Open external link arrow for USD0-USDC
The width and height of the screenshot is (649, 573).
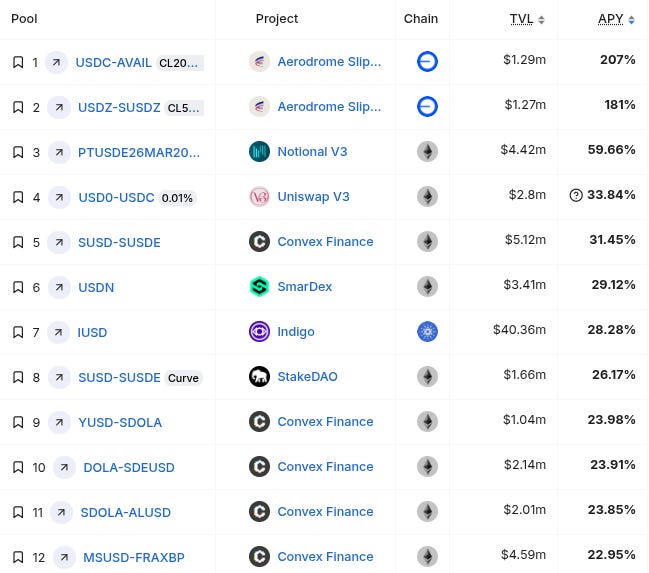[59, 197]
